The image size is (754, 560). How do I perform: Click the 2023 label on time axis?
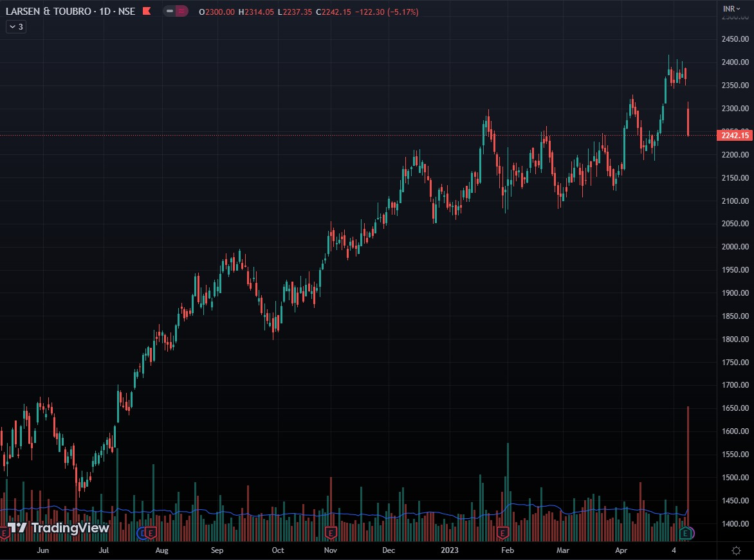click(450, 550)
